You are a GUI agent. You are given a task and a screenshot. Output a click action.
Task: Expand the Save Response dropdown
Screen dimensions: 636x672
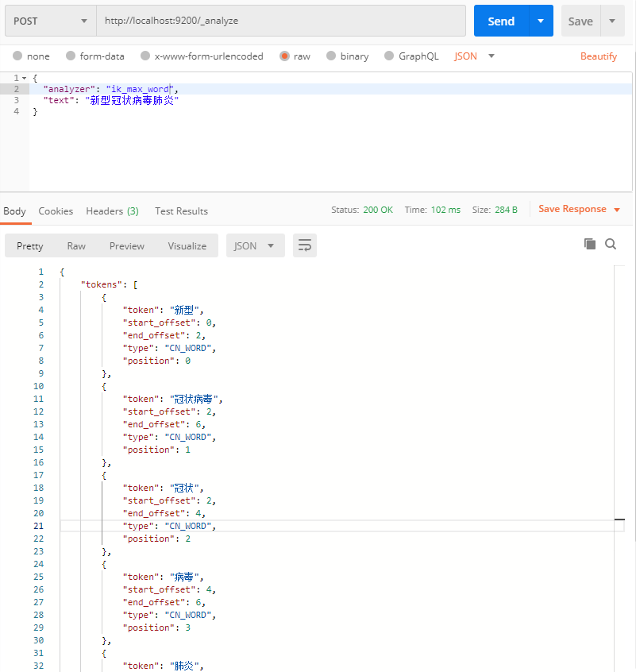click(617, 210)
